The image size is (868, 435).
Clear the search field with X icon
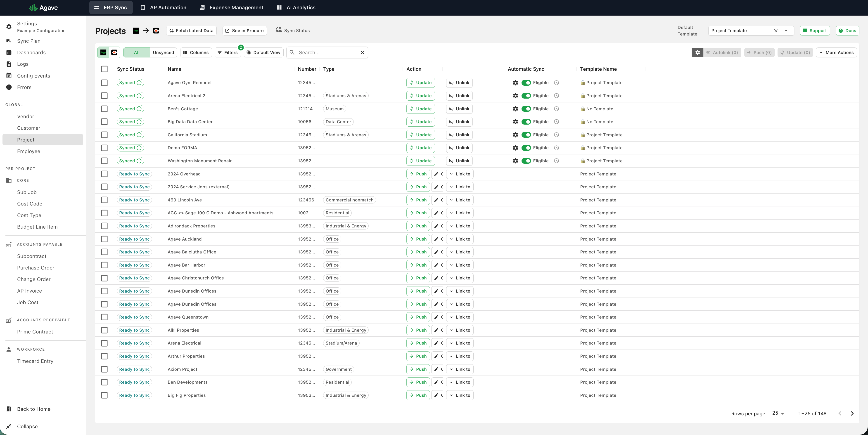(362, 52)
